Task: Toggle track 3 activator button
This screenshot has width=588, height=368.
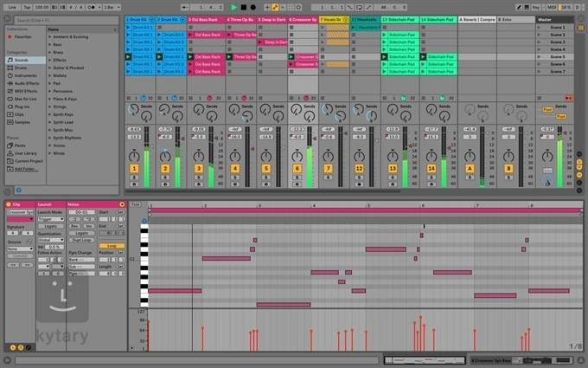Action: pos(199,169)
